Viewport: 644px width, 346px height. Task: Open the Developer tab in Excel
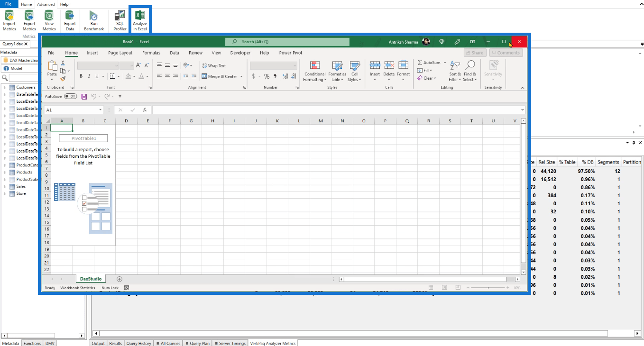[240, 53]
